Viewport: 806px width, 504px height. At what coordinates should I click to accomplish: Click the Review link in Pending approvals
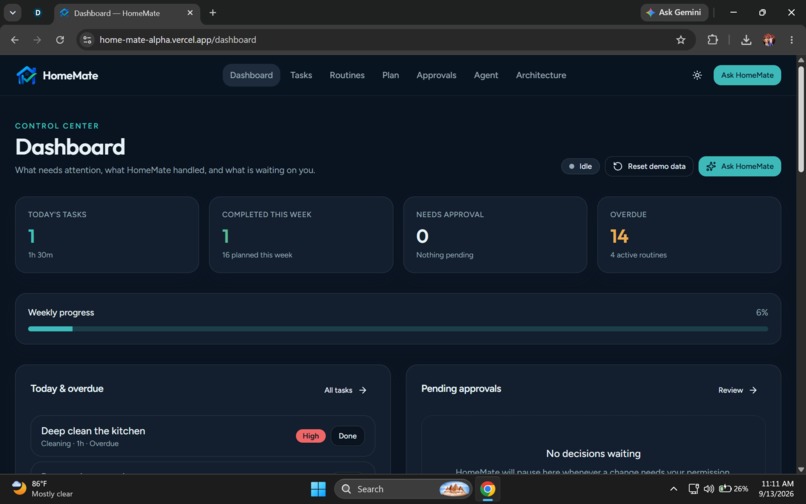tap(738, 390)
